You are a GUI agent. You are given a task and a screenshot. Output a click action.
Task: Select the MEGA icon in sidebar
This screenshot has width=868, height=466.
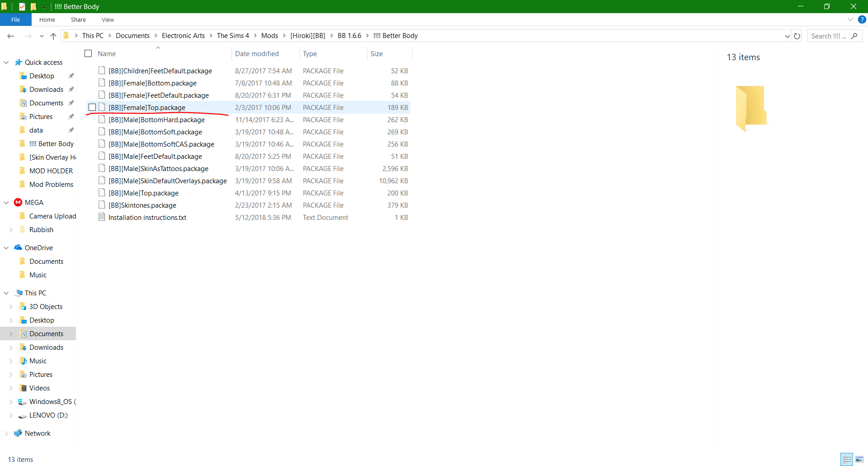[x=18, y=202]
